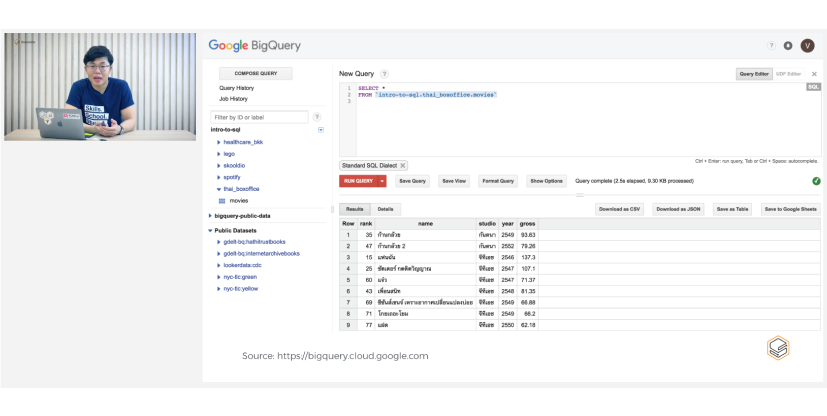Click the filter field help icon
This screenshot has height=416, width=827.
pos(317,117)
